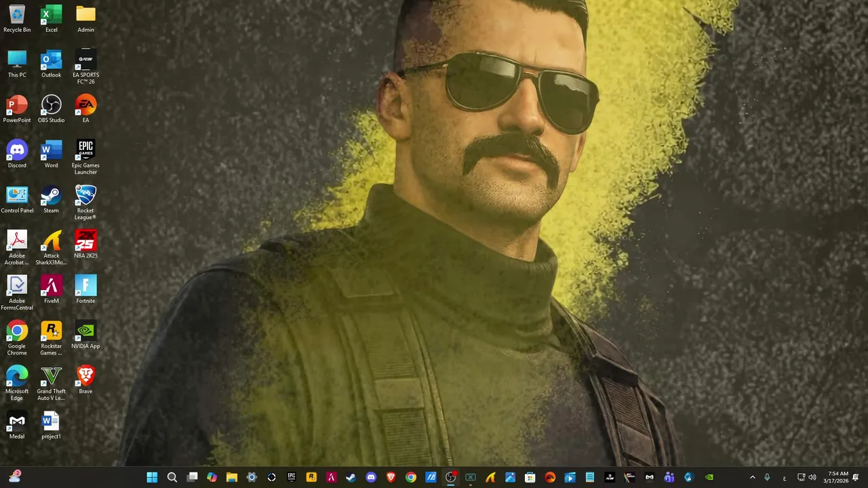Open Discord from the taskbar
This screenshot has width=868, height=488.
(x=371, y=477)
